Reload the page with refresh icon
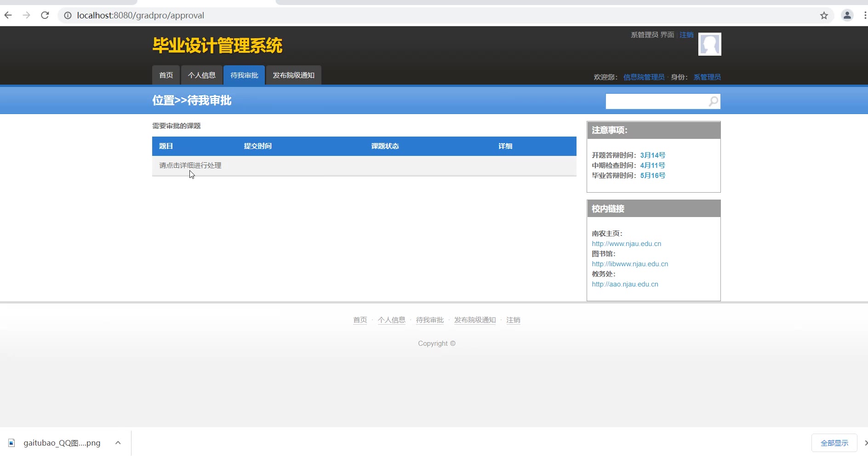The image size is (868, 458). click(x=45, y=15)
